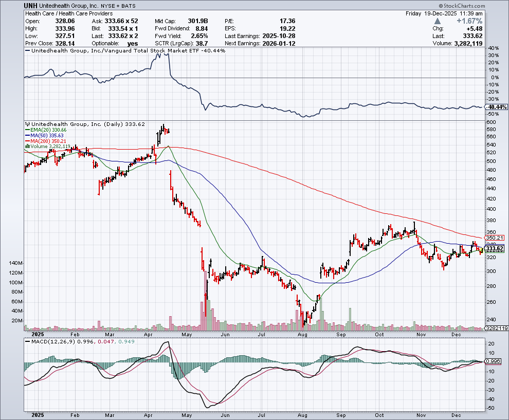Click the green volume bars legend icon
509x420 pixels.
click(x=27, y=146)
